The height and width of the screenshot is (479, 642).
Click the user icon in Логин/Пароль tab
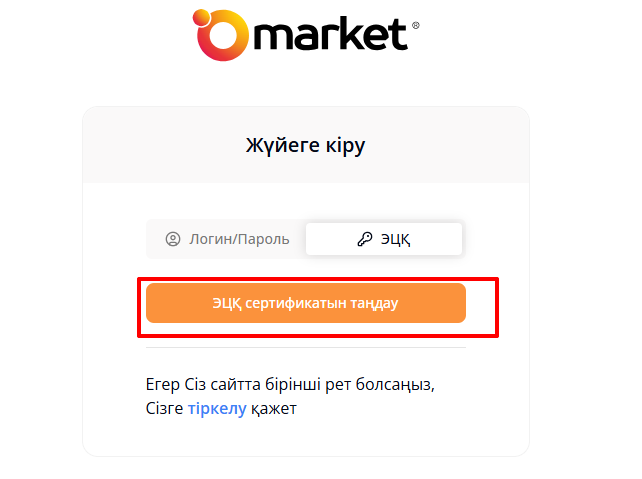pyautogui.click(x=173, y=239)
